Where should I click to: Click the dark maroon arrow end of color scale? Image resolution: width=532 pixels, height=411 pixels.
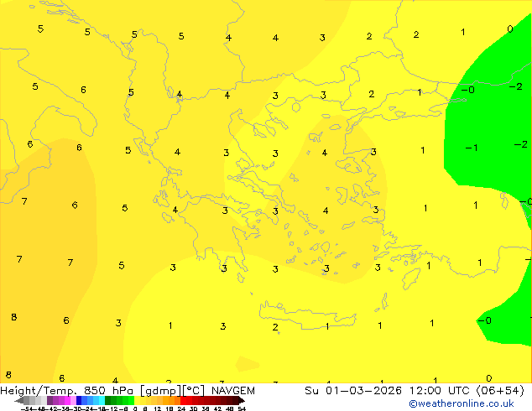pos(242,400)
